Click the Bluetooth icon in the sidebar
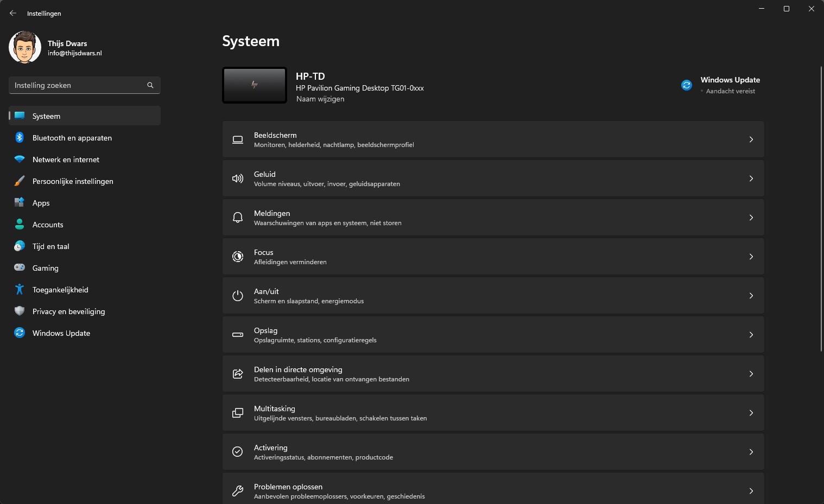Screen dimensions: 824x504 (20, 138)
